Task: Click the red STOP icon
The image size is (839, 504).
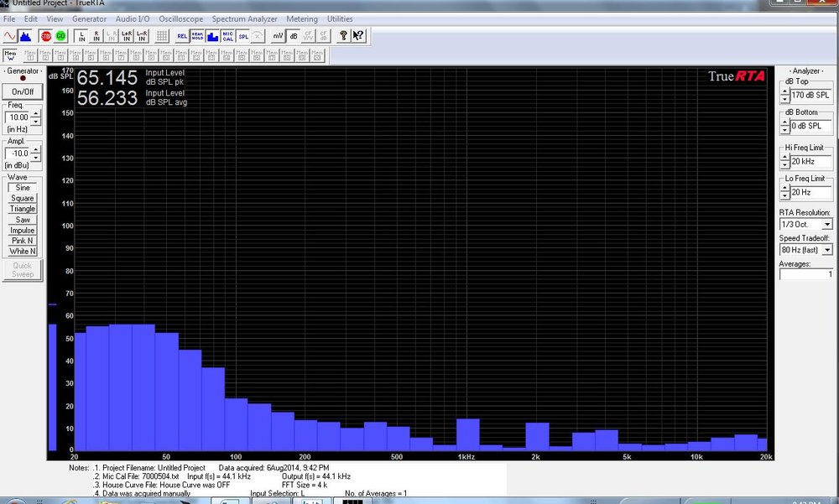Action: [x=46, y=36]
